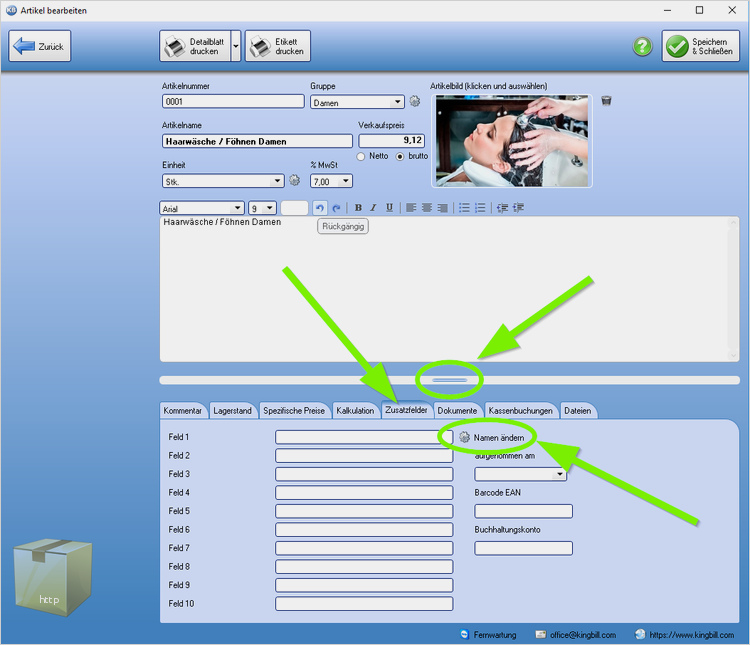This screenshot has height=645, width=750.
Task: Switch to the Lagerstand tab
Action: click(233, 410)
